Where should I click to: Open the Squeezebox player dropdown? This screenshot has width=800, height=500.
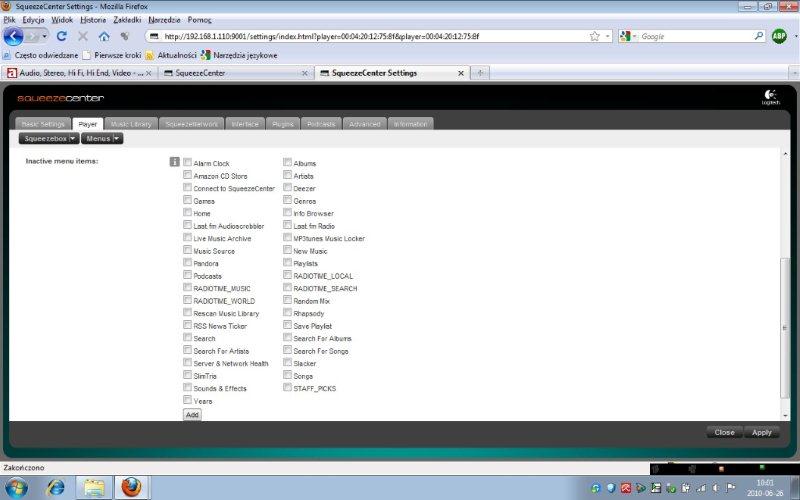click(x=49, y=138)
